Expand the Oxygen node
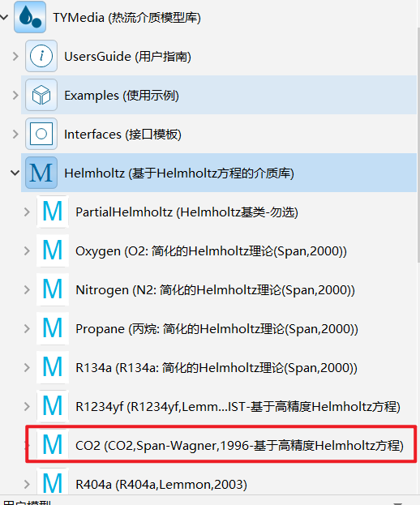The width and height of the screenshot is (420, 505). click(x=27, y=251)
